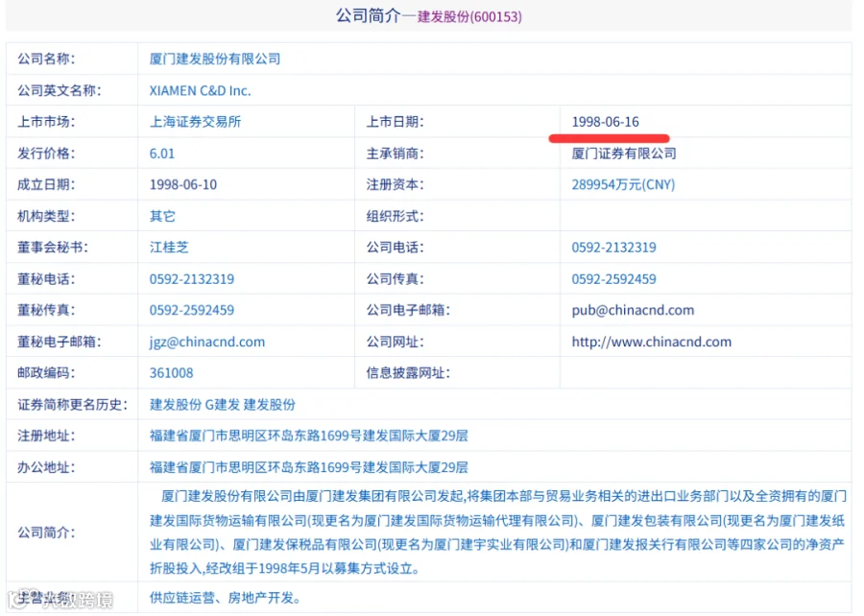Click the 机构类型 label
Screen dimensions: 864x616
click(46, 216)
